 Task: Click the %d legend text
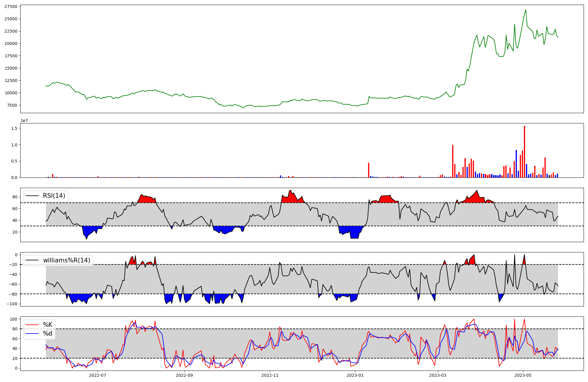48,334
